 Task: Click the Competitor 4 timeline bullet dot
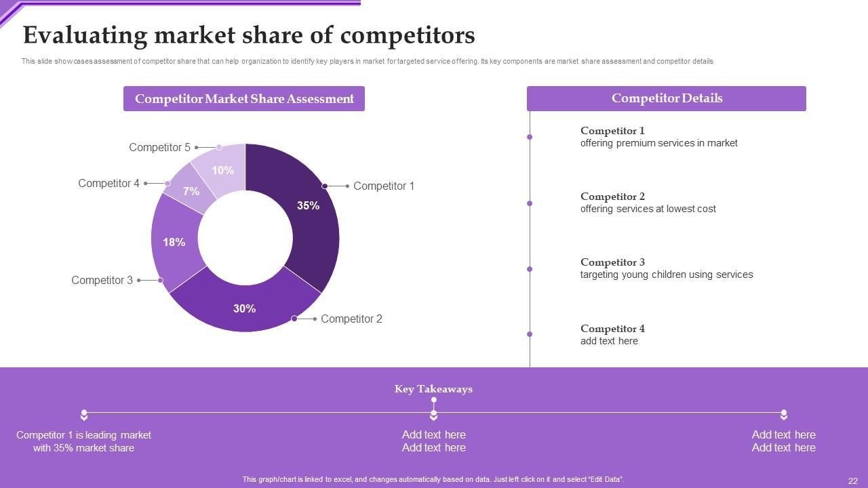[530, 334]
